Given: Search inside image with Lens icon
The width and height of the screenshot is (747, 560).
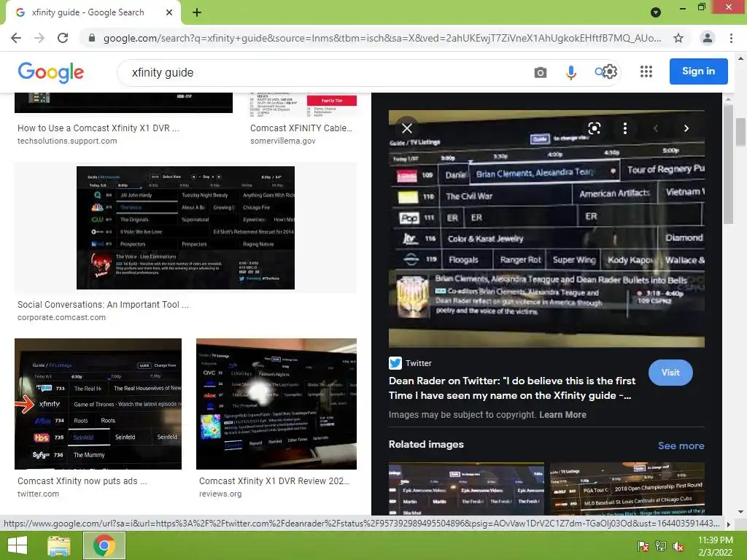Looking at the screenshot, I should click(x=594, y=128).
